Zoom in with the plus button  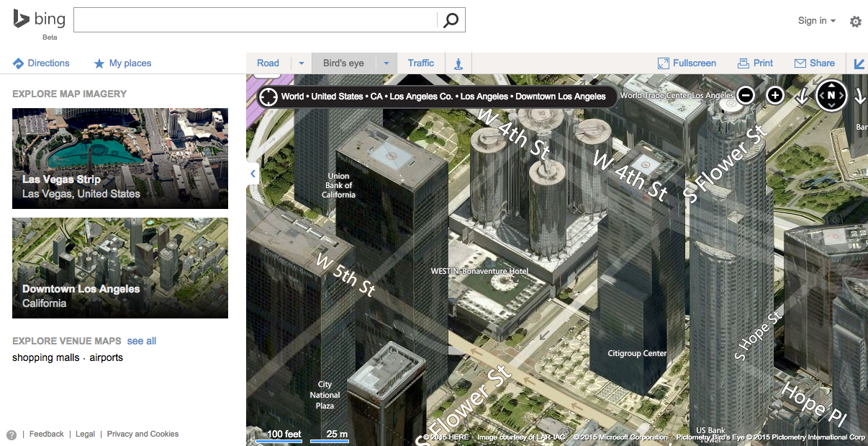click(x=774, y=95)
